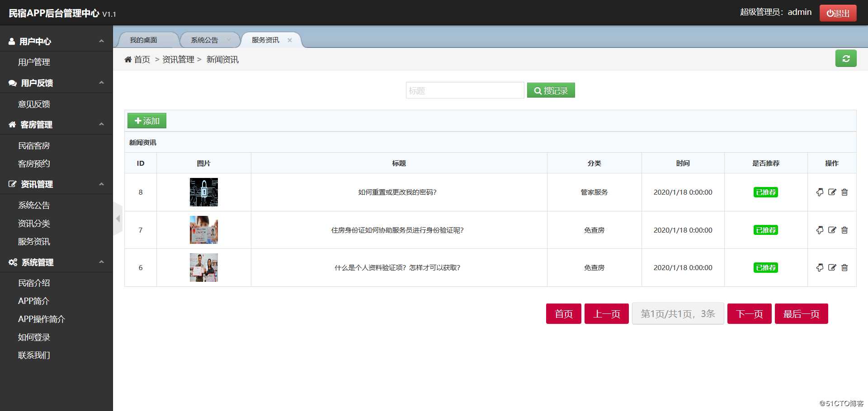Open 民宿介绍 in the sidebar
The image size is (868, 411).
tap(34, 283)
